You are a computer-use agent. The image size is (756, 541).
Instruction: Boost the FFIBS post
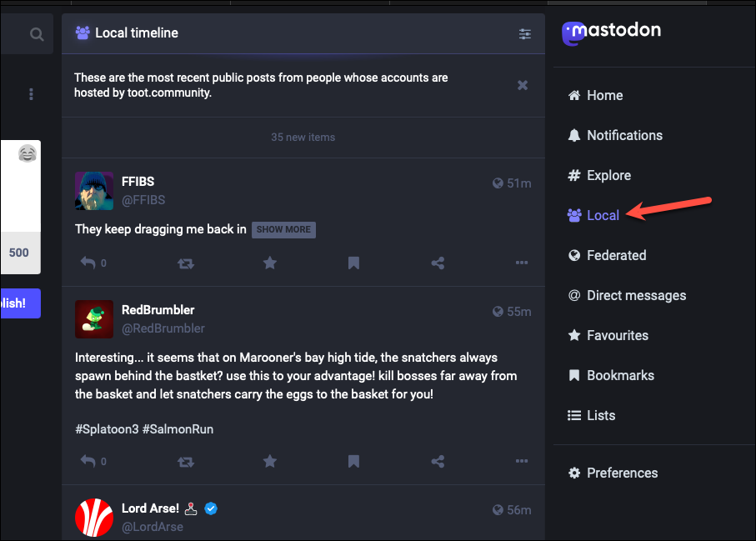coord(186,263)
